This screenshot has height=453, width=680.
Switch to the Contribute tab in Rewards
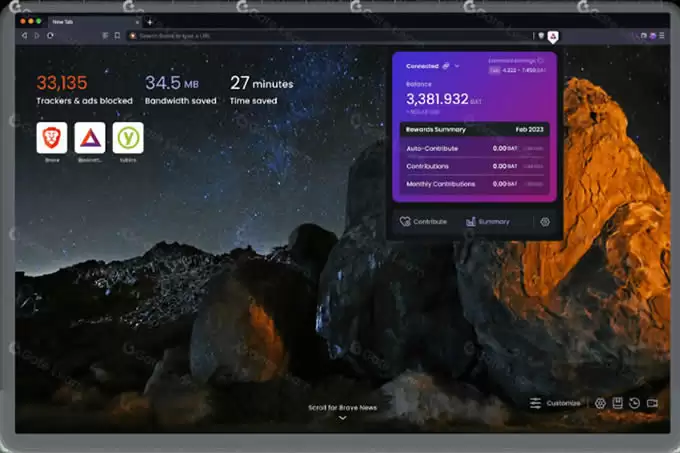click(x=423, y=222)
